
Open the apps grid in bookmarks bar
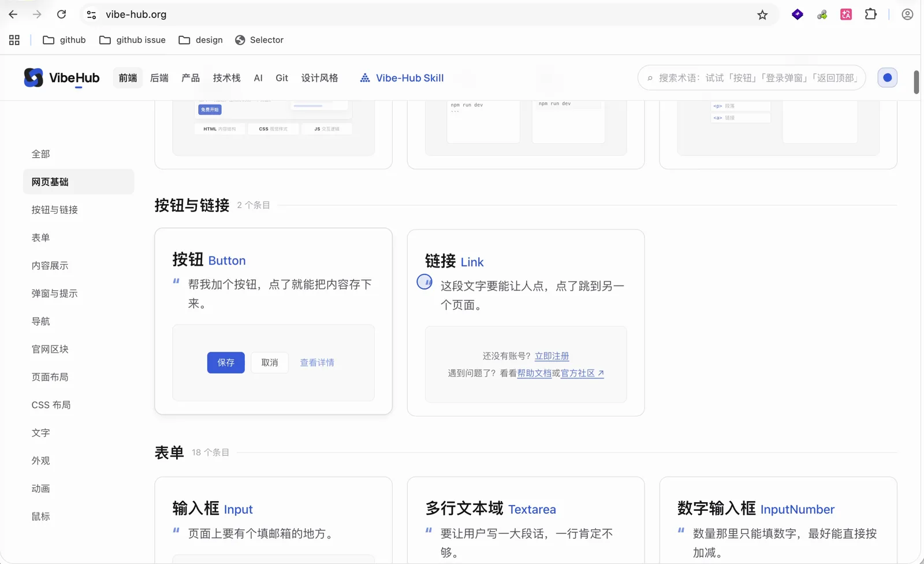click(x=14, y=40)
